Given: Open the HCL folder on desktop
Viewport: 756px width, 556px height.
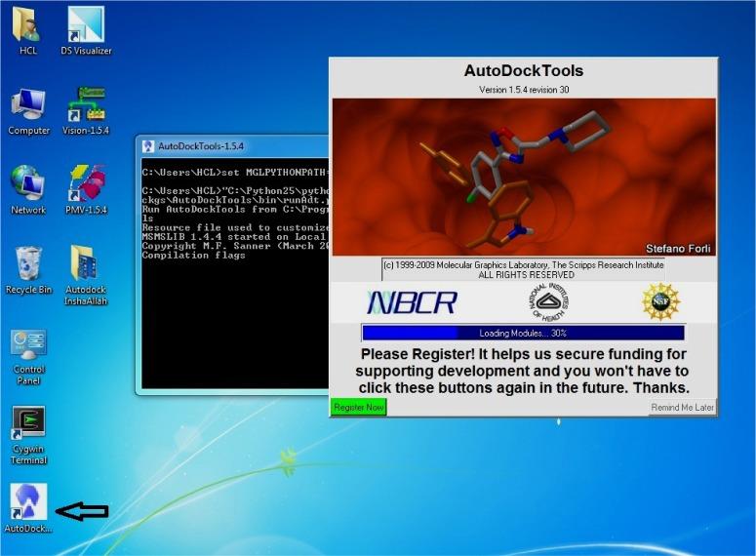Looking at the screenshot, I should [x=27, y=27].
